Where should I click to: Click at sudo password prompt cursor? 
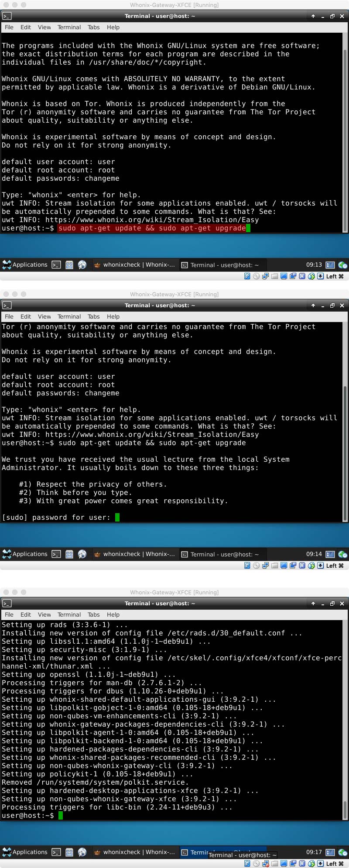pos(117,517)
